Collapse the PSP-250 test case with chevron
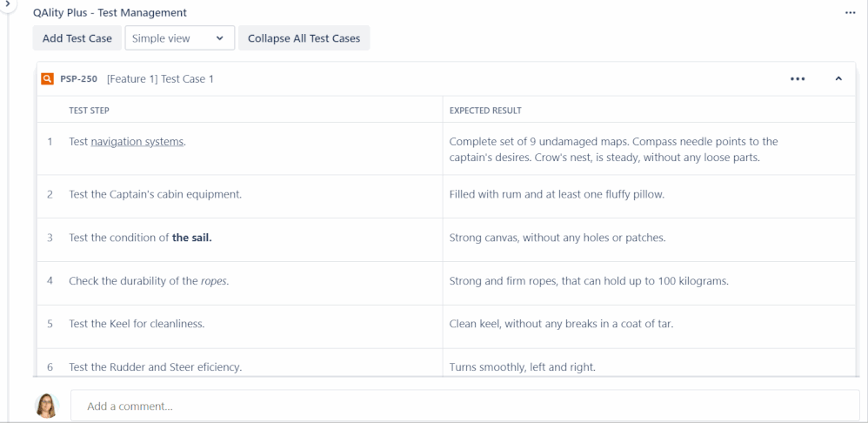This screenshot has height=423, width=868. (x=838, y=78)
